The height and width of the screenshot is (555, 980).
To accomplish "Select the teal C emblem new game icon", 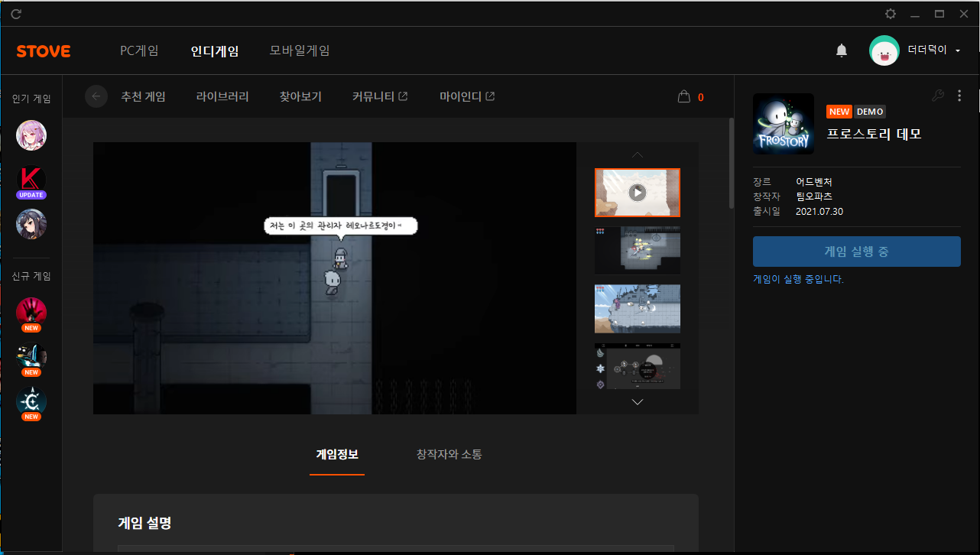I will [31, 402].
